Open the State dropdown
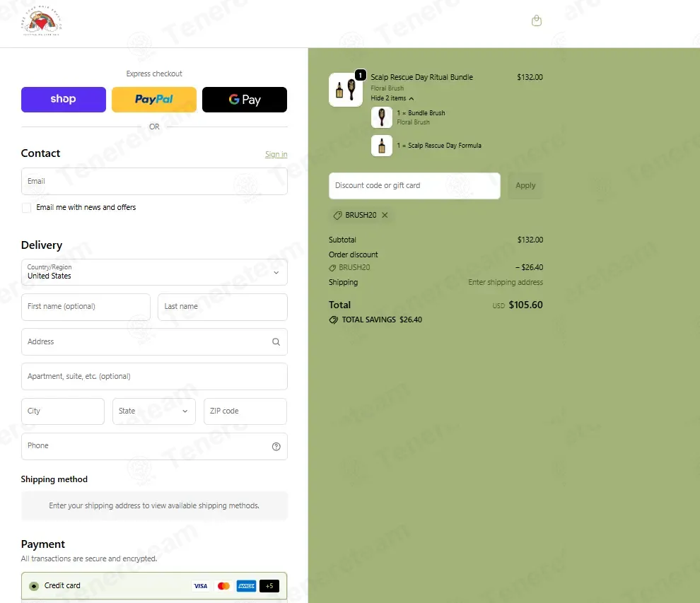This screenshot has height=603, width=700. [x=154, y=411]
